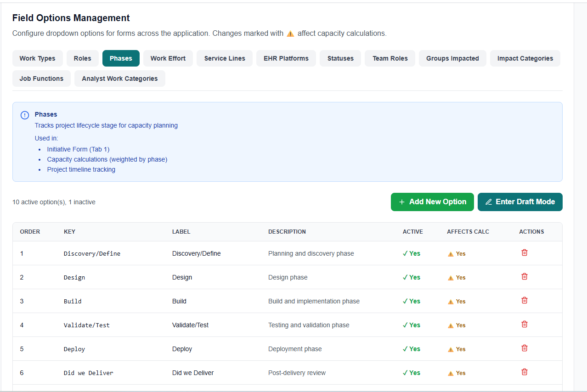The height and width of the screenshot is (392, 587).
Task: Click the trash icon beside Deploy
Action: pyautogui.click(x=524, y=348)
